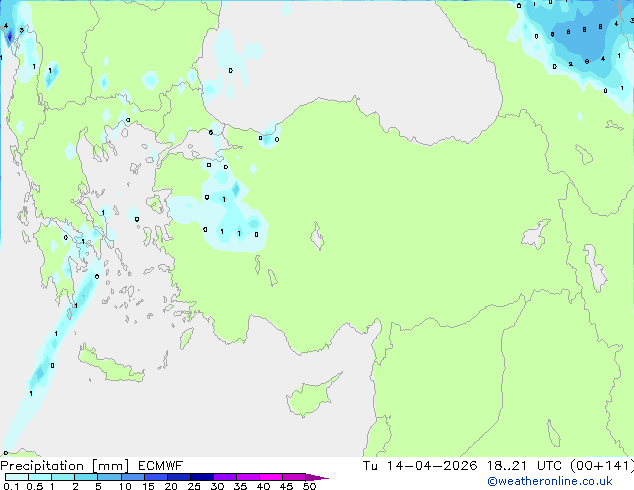Click the 30–35 mm purple legend swatch
This screenshot has width=634, height=490.
point(224,477)
